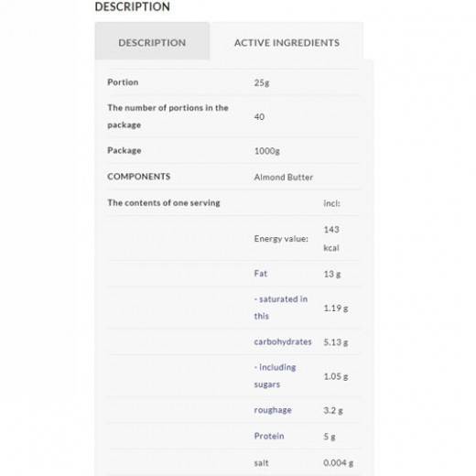476x476 pixels.
Task: Select the Portion row label
Action: click(x=123, y=82)
